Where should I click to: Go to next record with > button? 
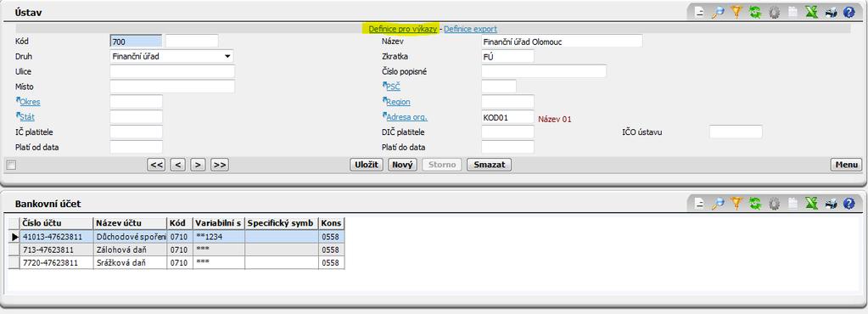pyautogui.click(x=199, y=165)
